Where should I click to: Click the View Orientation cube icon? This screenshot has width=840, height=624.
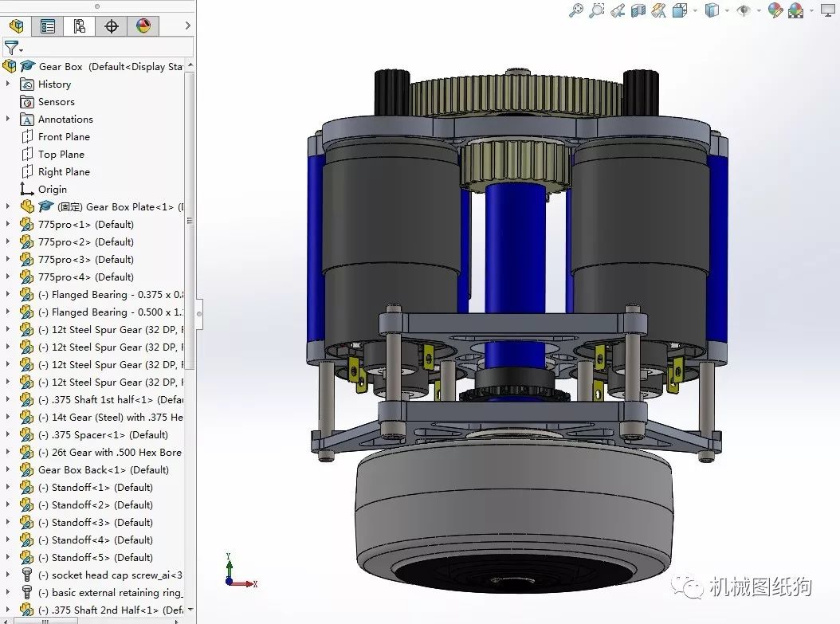680,10
